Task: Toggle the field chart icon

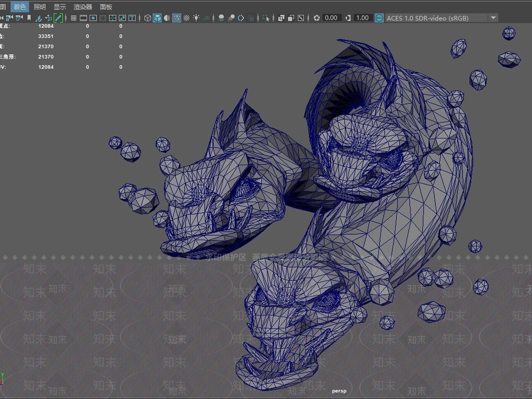Action: 112,18
